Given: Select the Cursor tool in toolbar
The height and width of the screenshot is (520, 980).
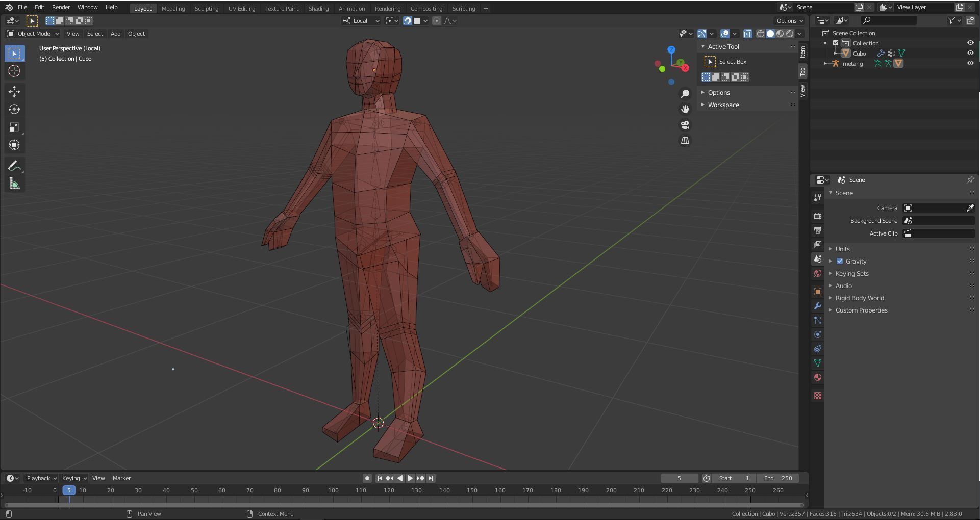Looking at the screenshot, I should 14,71.
